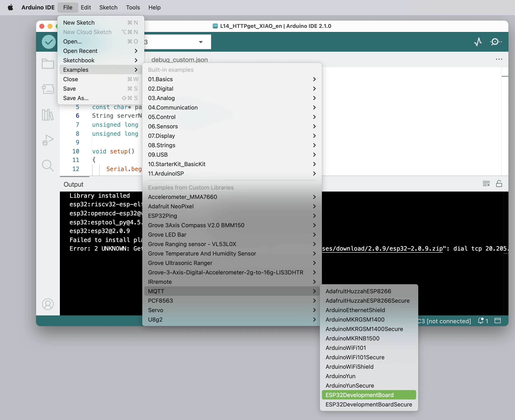Screen dimensions: 515x420
Task: Select the ArduinoYun example
Action: click(369, 376)
